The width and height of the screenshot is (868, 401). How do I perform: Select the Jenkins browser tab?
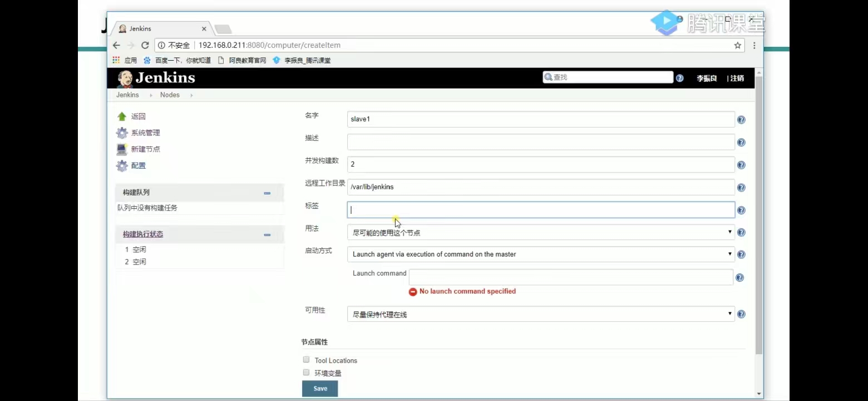(161, 28)
